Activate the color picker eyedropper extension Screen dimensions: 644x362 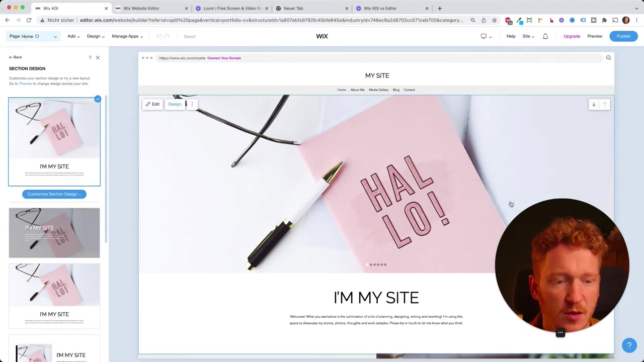[519, 20]
